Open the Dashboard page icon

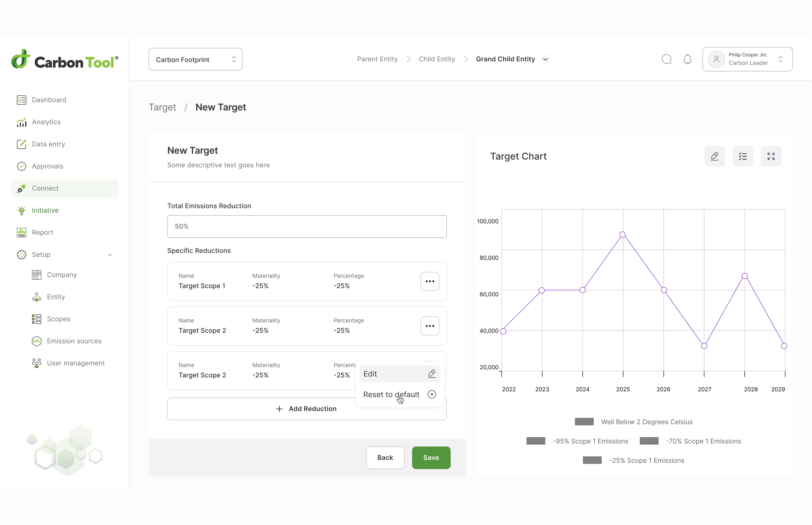pyautogui.click(x=21, y=100)
